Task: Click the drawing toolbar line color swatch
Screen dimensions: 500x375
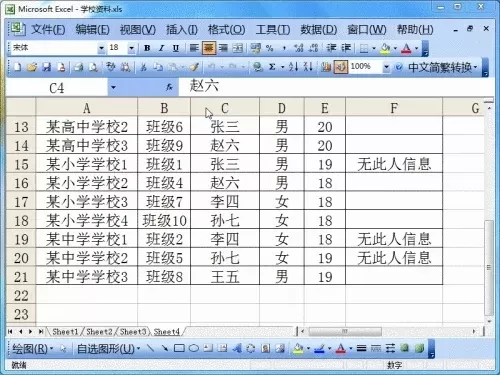Action: pos(320,349)
